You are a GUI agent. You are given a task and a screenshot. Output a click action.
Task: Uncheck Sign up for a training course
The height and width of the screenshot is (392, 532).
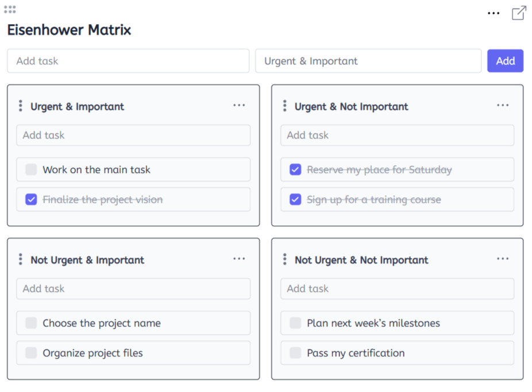point(295,199)
